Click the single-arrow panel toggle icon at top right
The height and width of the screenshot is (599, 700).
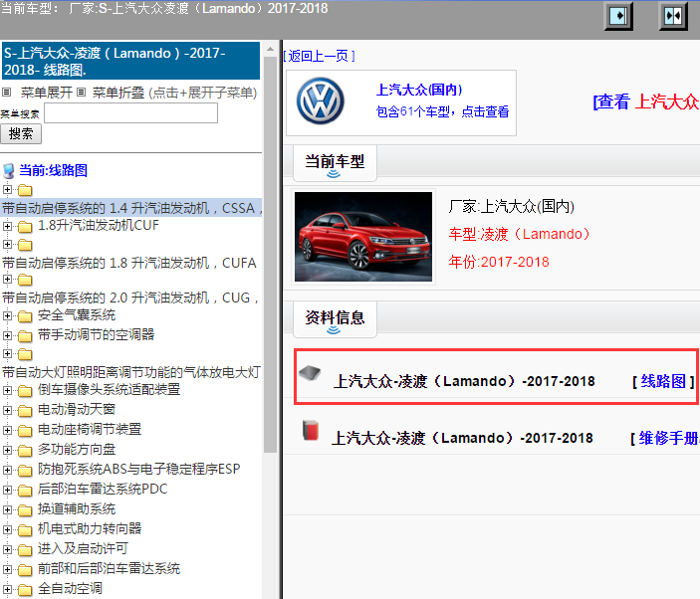coord(618,17)
